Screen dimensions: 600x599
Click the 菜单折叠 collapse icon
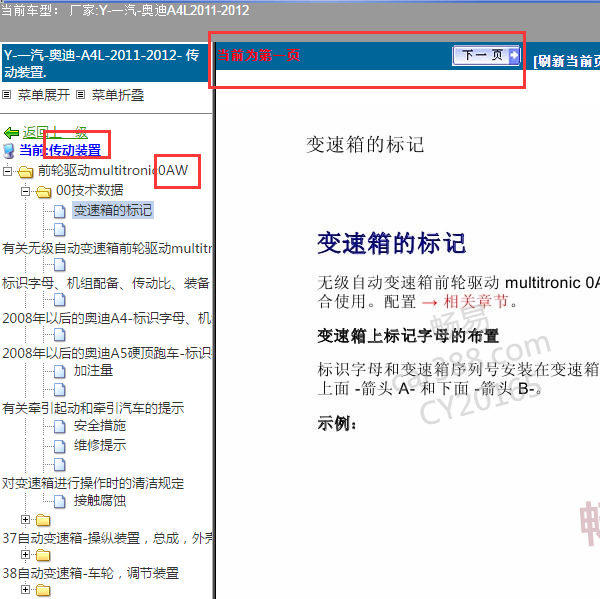(x=80, y=95)
